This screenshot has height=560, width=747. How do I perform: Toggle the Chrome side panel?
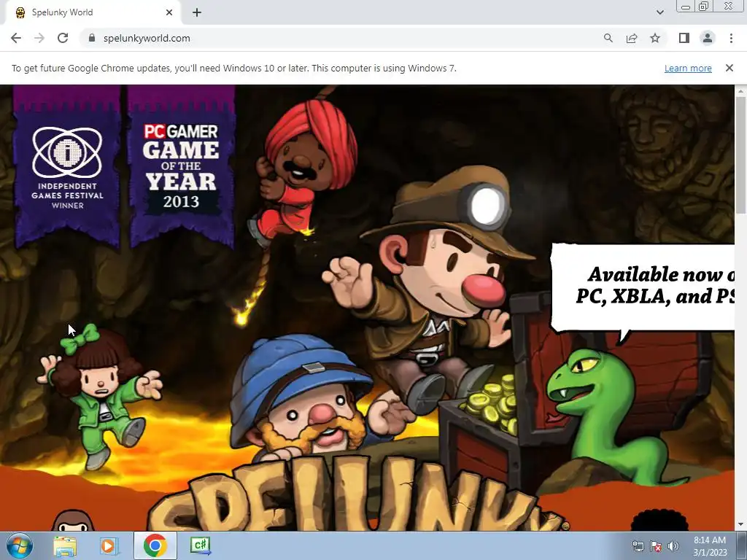[684, 38]
